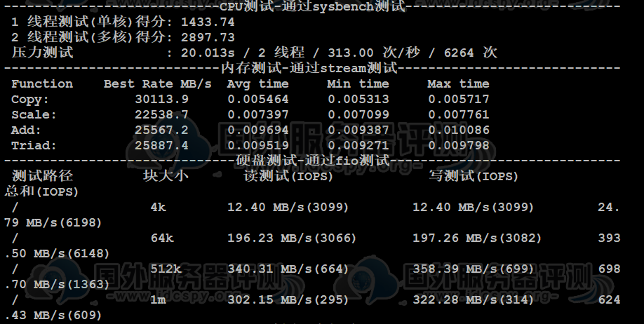The image size is (644, 324).
Task: Click the CPU sysbench section heading
Action: click(313, 6)
